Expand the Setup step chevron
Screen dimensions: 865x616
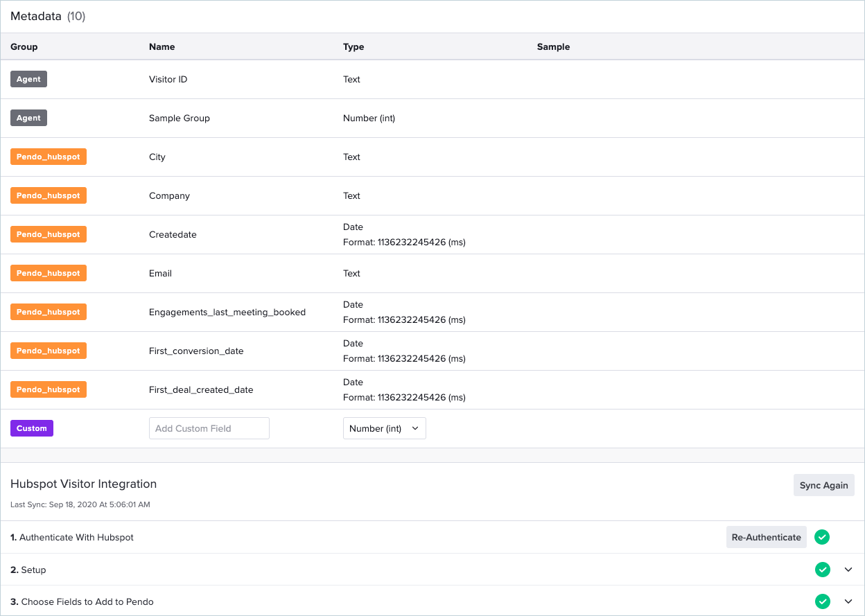(x=848, y=570)
